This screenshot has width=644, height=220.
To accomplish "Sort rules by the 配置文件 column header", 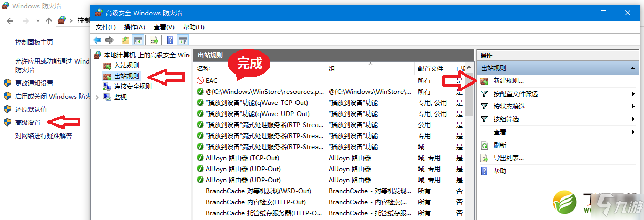I will [434, 68].
